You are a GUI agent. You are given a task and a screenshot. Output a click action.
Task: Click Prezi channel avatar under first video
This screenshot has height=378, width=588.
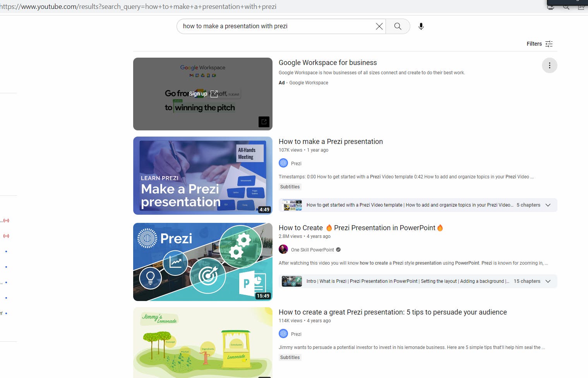coord(283,163)
